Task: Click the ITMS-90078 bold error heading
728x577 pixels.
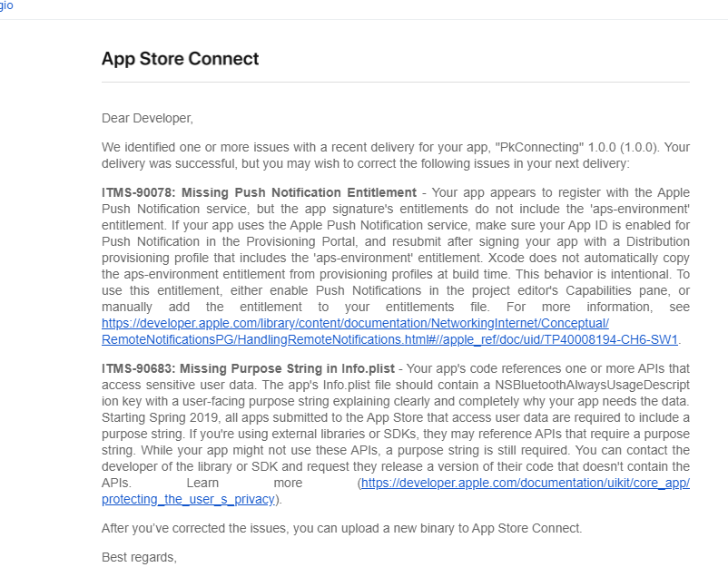Action: (x=139, y=192)
